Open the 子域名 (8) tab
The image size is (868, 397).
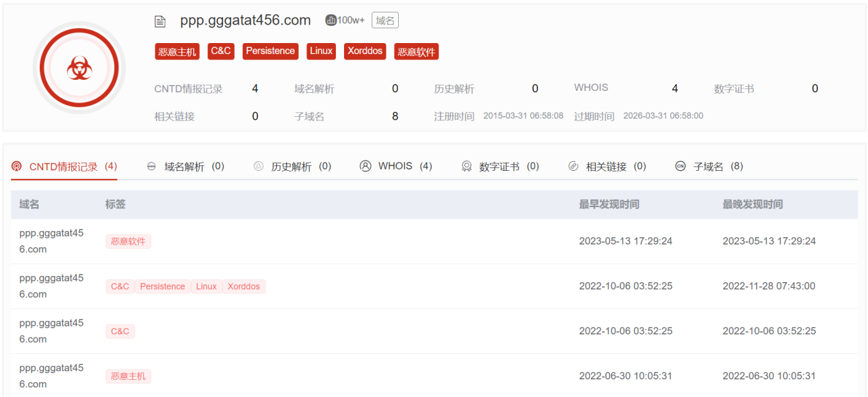pyautogui.click(x=718, y=166)
